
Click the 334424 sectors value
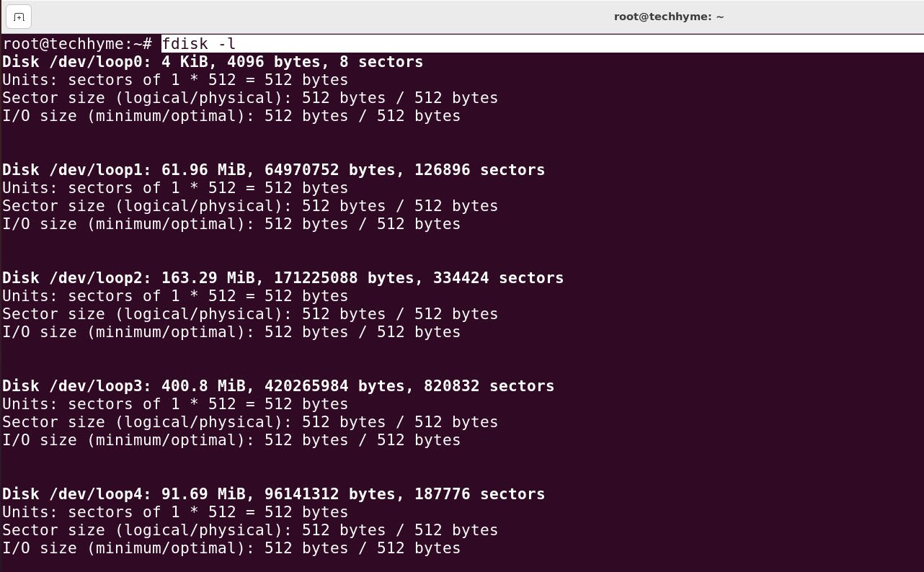point(499,278)
